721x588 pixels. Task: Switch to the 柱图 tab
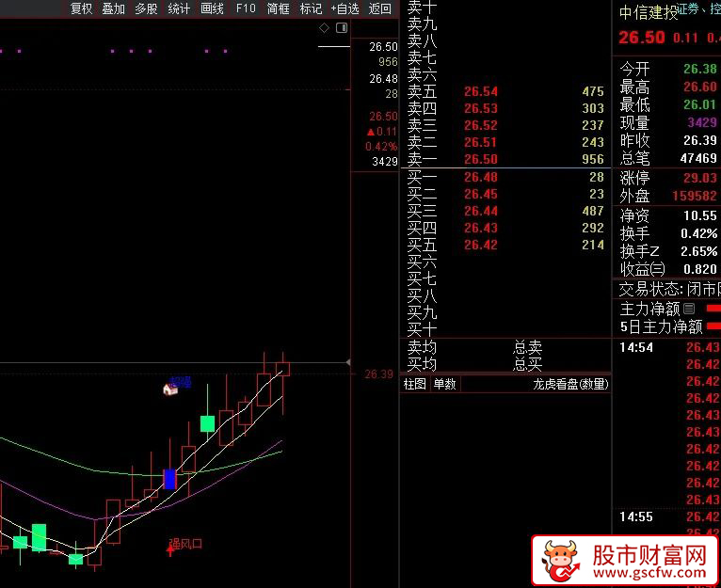pyautogui.click(x=415, y=384)
